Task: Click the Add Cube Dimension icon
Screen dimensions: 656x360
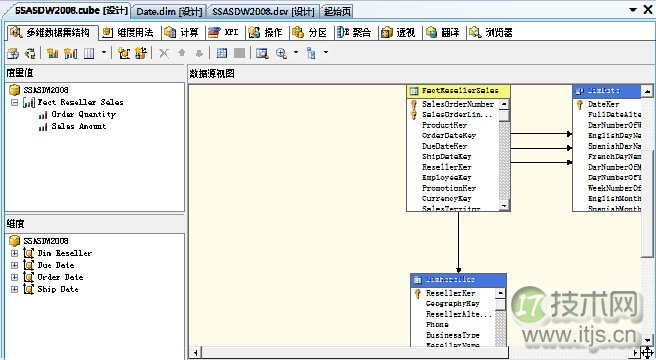Action: pyautogui.click(x=124, y=53)
